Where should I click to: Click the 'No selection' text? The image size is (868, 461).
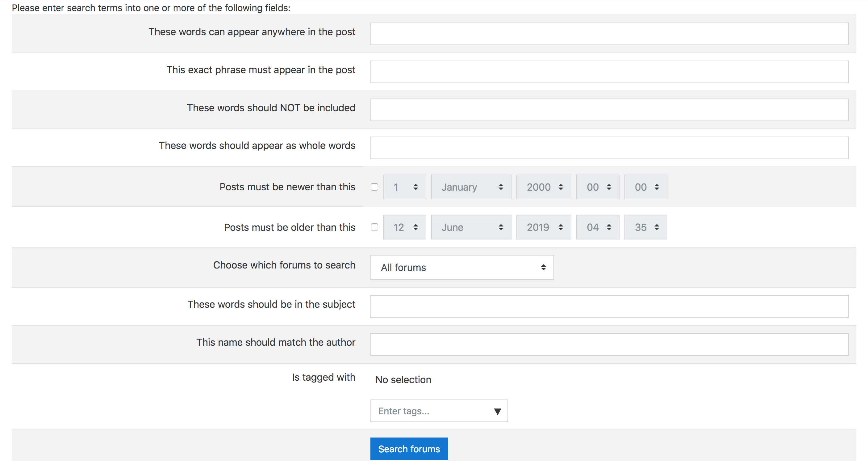[x=403, y=380]
